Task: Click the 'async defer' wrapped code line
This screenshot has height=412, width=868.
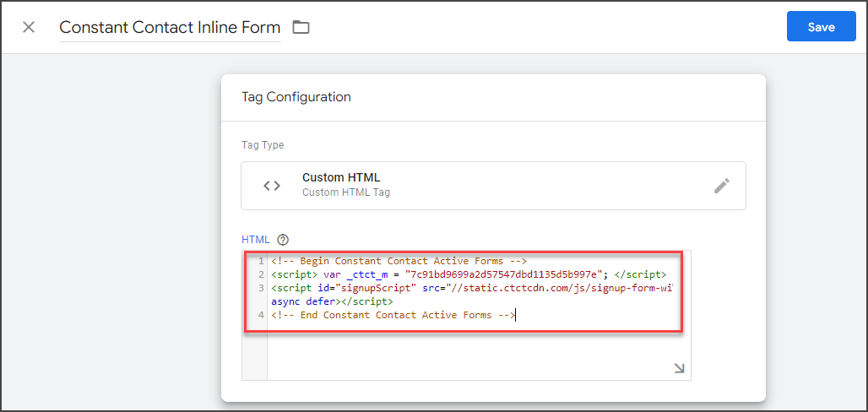Action: (x=332, y=301)
